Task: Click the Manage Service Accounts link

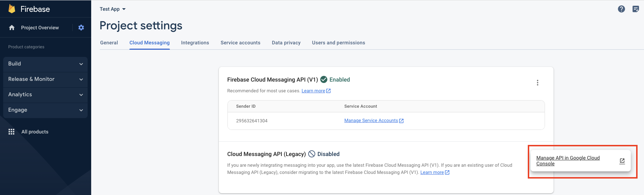Action: click(x=371, y=121)
